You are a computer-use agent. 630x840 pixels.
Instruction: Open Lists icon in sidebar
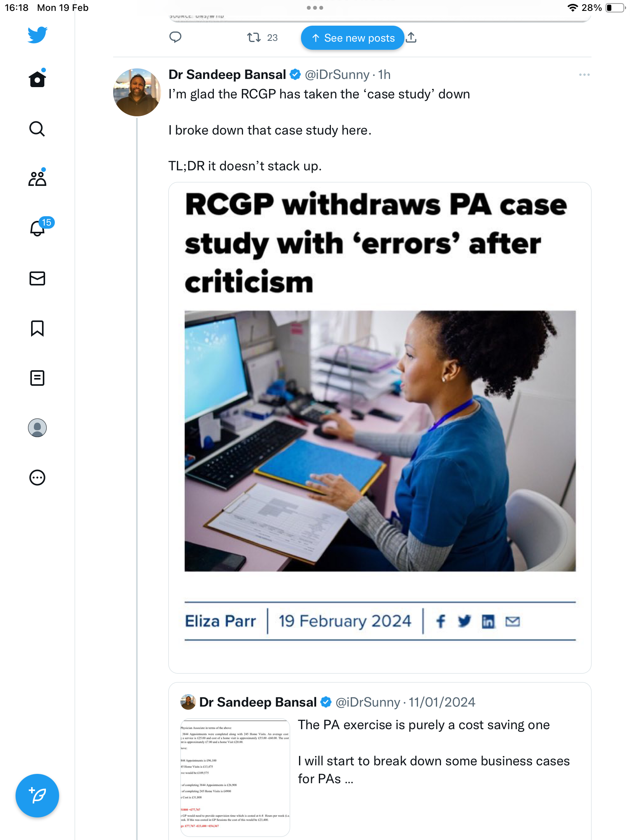coord(37,378)
